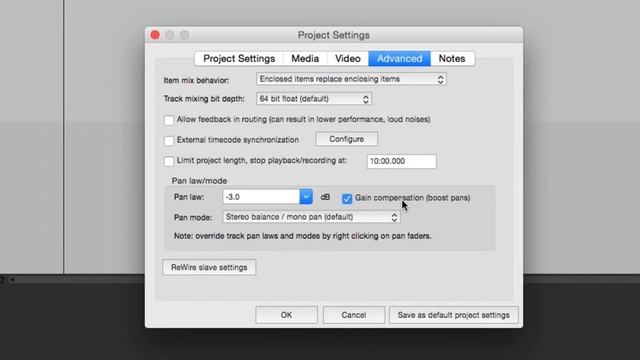640x360 pixels.
Task: Click the Pan law/mode group label
Action: pos(199,181)
